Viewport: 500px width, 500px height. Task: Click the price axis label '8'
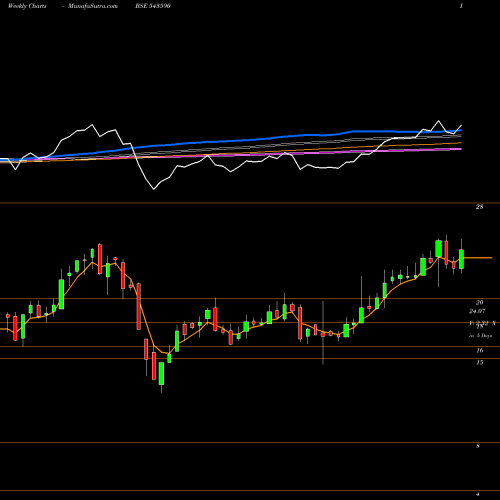478,446
